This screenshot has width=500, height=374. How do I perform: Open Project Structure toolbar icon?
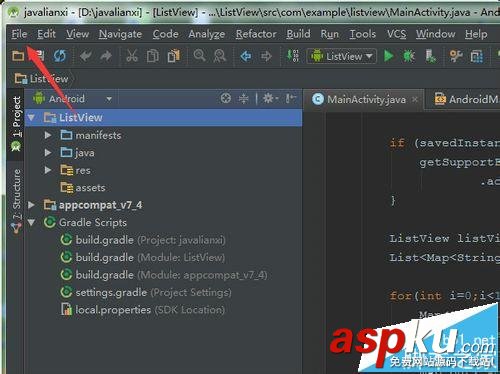click(x=477, y=56)
